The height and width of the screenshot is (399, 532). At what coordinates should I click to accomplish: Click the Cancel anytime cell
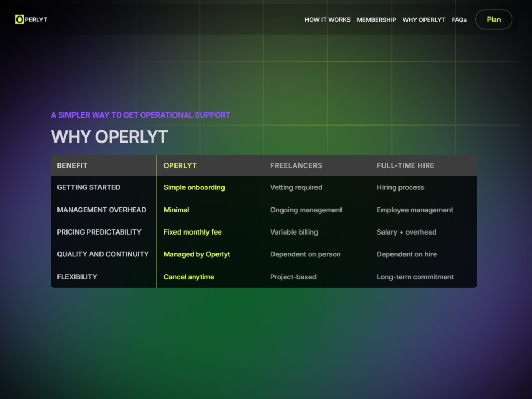[189, 277]
